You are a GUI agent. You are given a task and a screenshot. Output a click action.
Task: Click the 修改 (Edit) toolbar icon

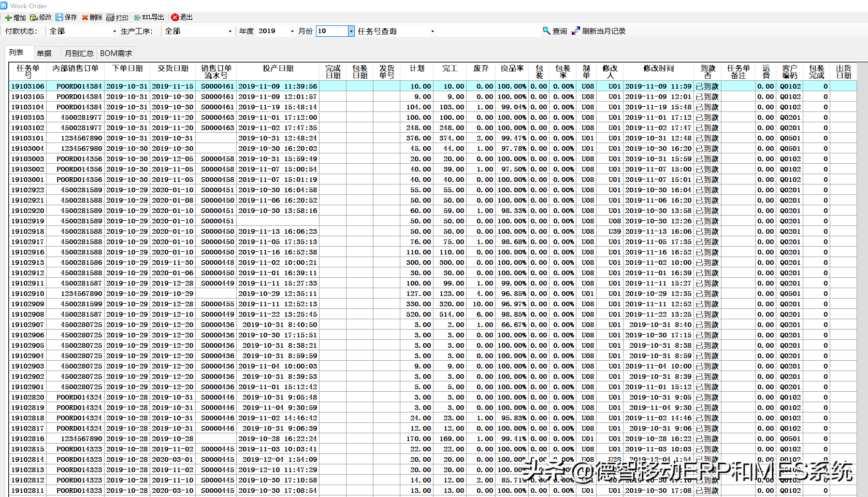click(34, 18)
